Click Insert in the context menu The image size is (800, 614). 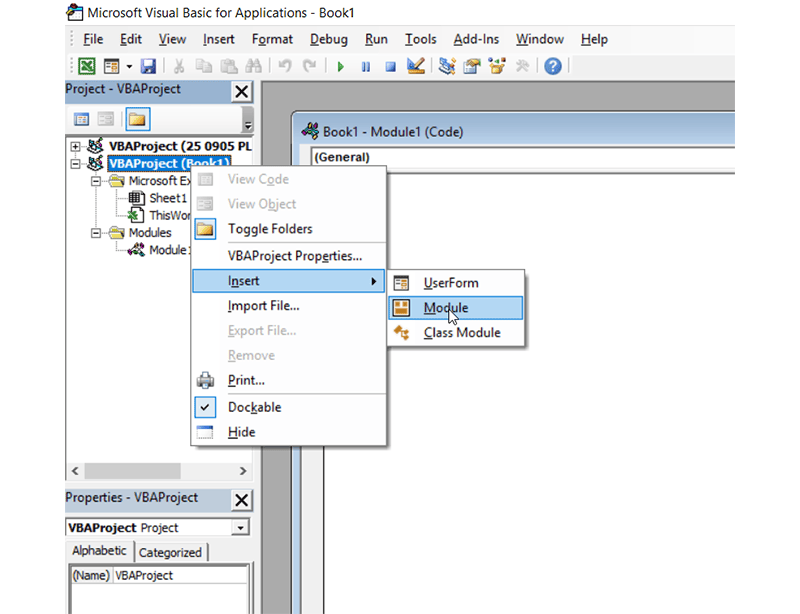coord(288,281)
